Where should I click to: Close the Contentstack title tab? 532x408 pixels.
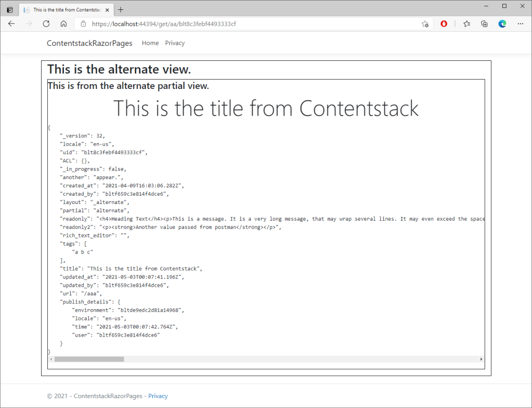tap(108, 9)
